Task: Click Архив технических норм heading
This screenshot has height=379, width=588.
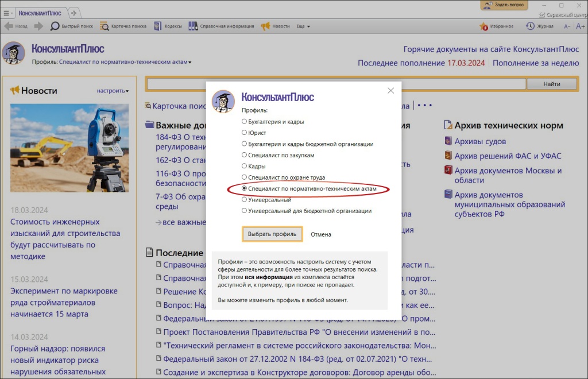Action: tap(509, 125)
